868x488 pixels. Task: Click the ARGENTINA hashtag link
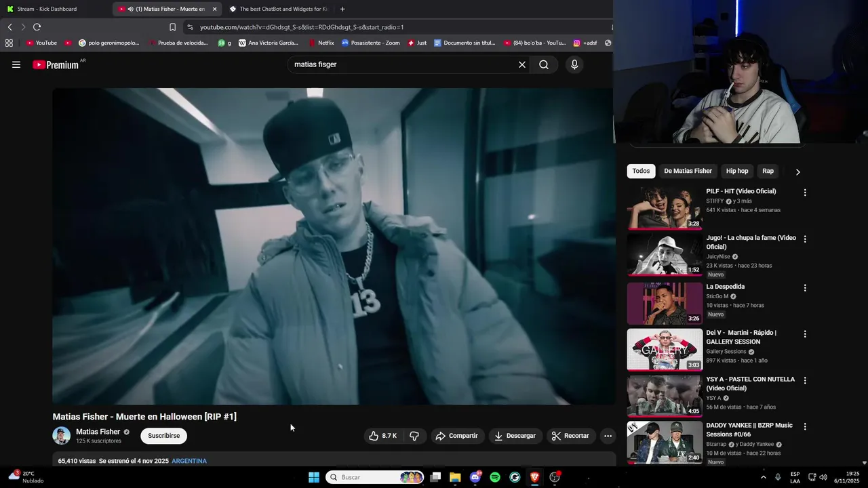[x=189, y=461]
